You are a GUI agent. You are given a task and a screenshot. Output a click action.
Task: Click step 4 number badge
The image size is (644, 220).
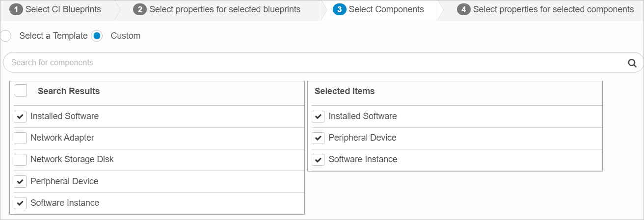click(x=463, y=9)
